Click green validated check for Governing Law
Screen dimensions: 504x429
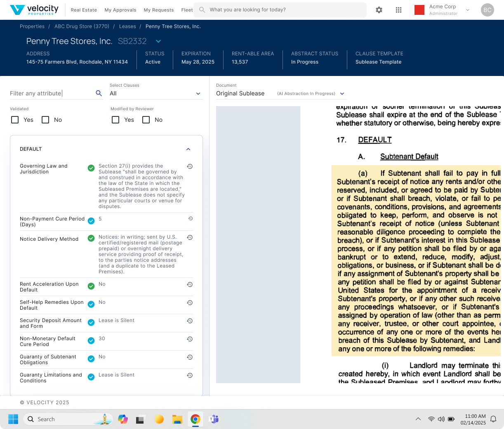[91, 168]
